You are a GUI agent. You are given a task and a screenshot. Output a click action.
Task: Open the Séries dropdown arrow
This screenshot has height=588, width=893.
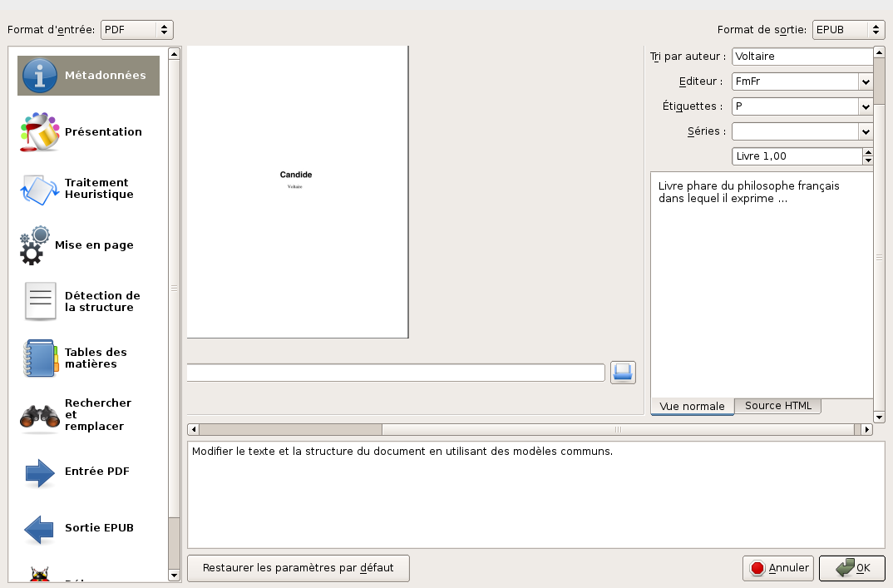pos(866,131)
